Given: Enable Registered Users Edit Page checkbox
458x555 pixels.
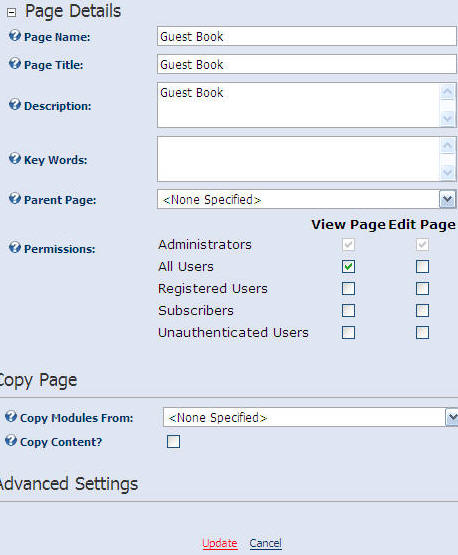Looking at the screenshot, I should (x=422, y=288).
